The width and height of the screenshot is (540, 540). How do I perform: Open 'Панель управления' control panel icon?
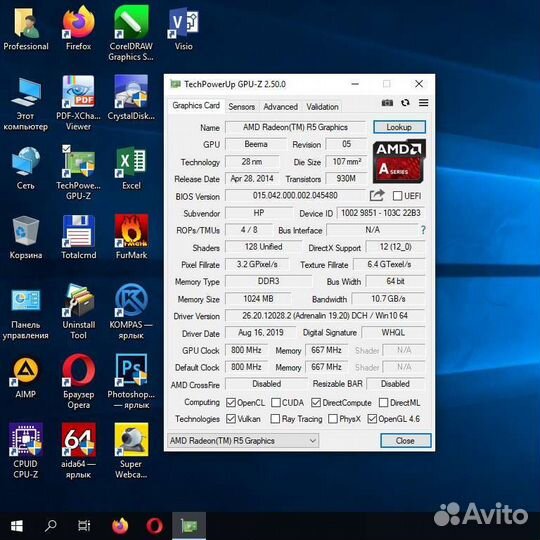(x=26, y=313)
